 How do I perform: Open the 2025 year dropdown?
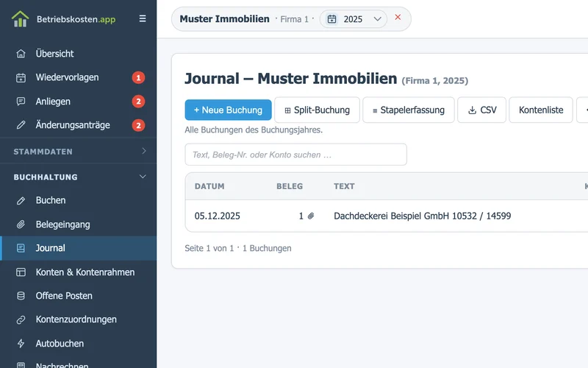(354, 19)
